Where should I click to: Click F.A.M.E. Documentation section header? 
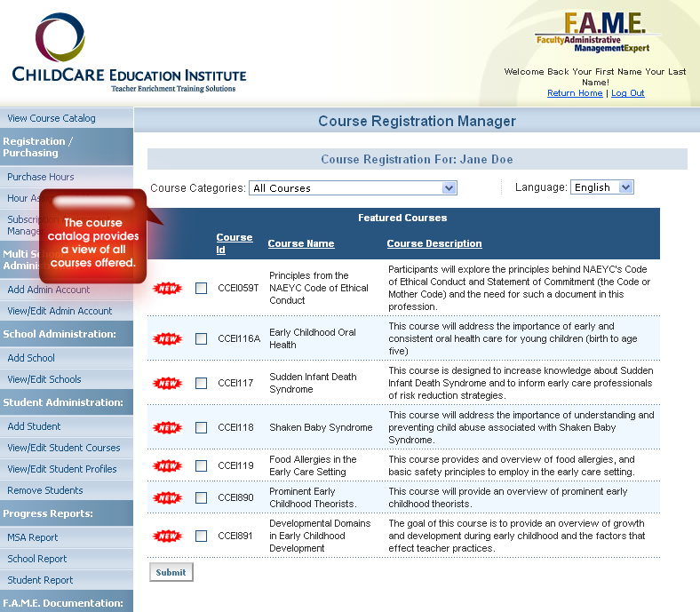point(67,601)
